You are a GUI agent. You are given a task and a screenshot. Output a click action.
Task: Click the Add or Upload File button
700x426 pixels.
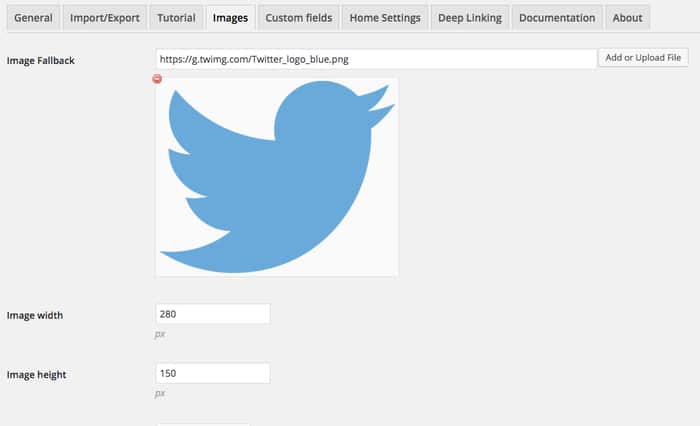tap(643, 58)
